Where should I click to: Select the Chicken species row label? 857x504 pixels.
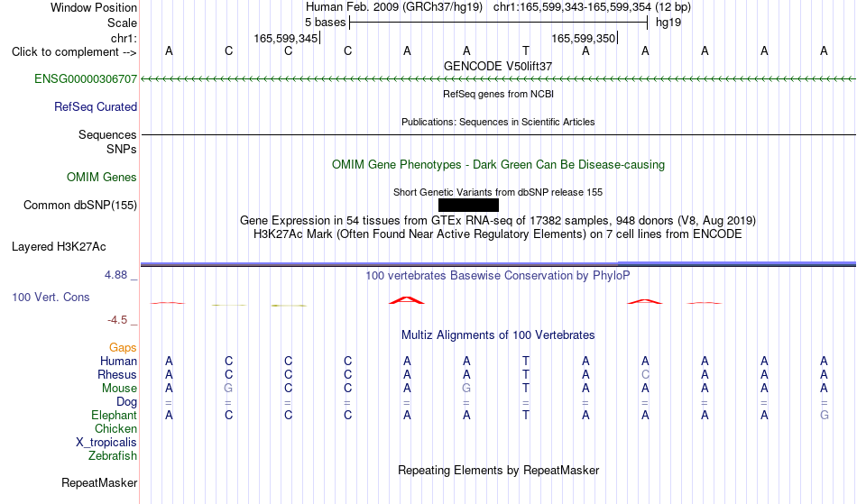(115, 429)
